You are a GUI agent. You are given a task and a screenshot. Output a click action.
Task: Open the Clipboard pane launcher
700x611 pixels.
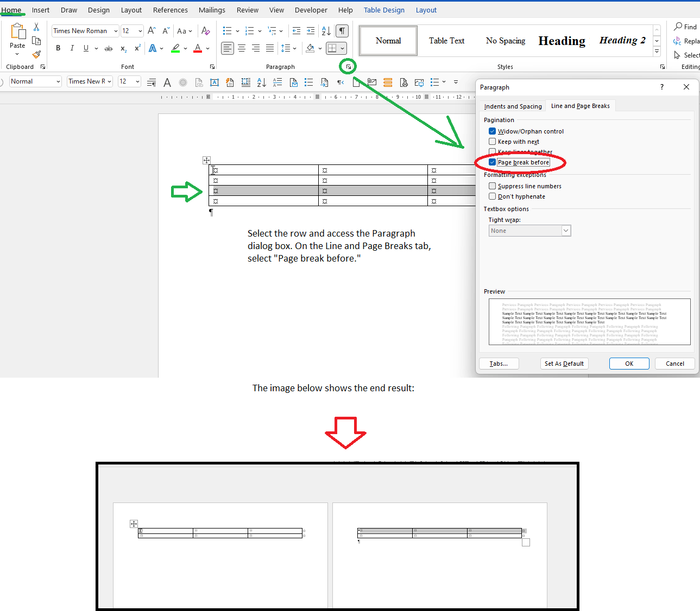43,67
